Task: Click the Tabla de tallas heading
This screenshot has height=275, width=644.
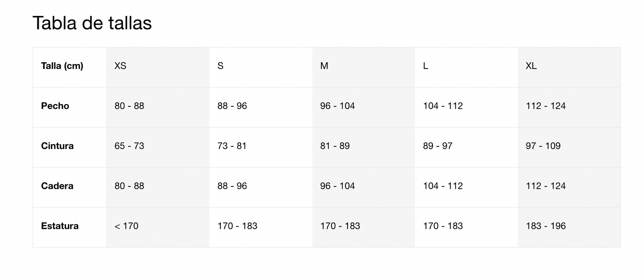Action: pyautogui.click(x=92, y=23)
